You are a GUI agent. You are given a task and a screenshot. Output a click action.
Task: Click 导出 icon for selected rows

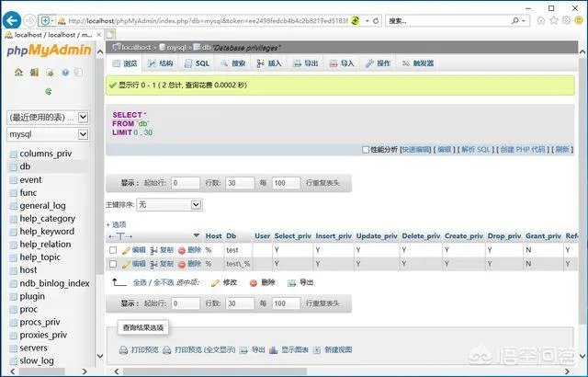pos(291,283)
